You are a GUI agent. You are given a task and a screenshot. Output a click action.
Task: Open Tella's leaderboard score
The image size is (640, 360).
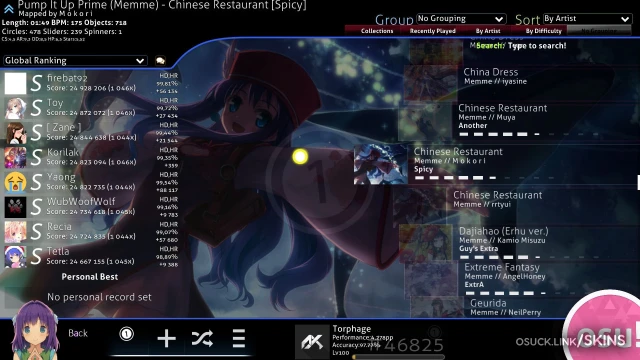[91, 256]
